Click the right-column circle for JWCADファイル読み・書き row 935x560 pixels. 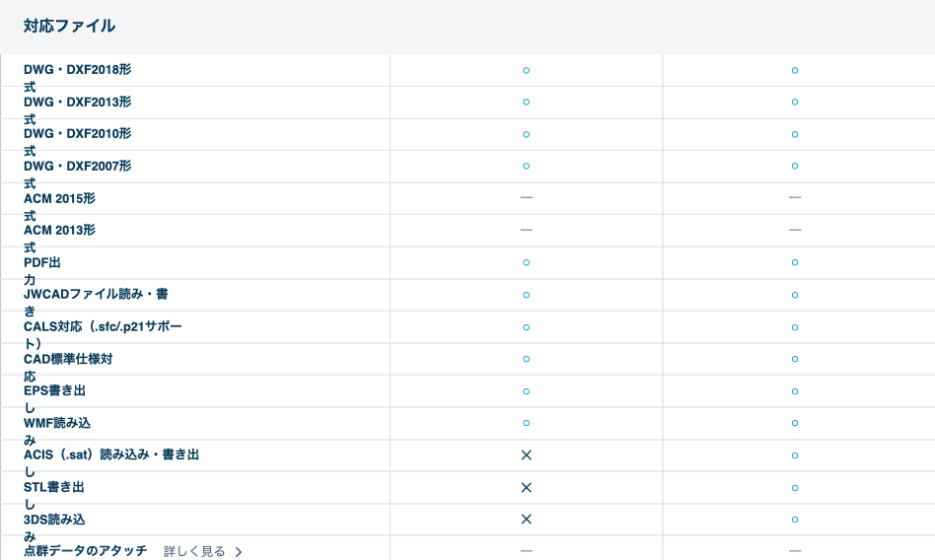(x=794, y=294)
